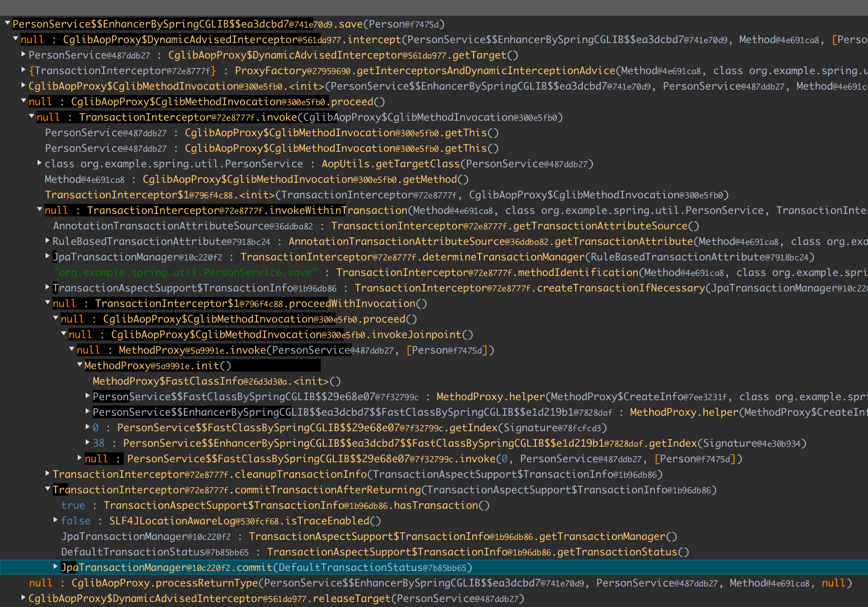This screenshot has height=607, width=868.
Task: Click the green "org.example.spring.util.PersonService.save" string
Action: tap(185, 272)
